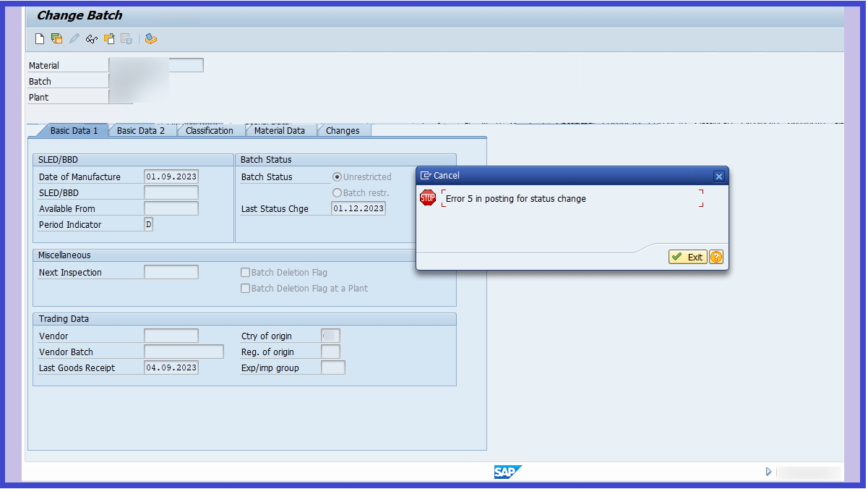Click the red STOP error icon

click(428, 197)
